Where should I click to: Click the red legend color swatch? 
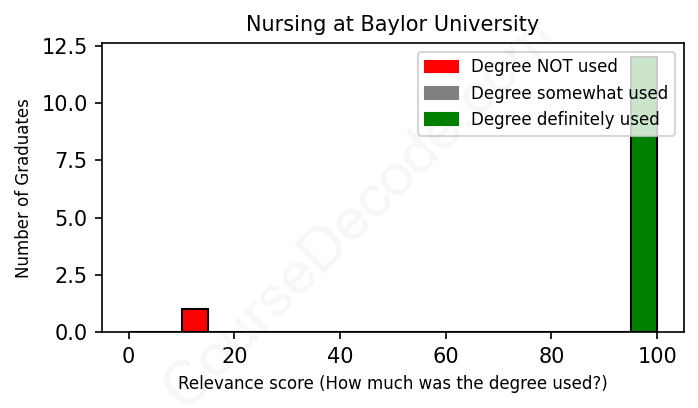pos(441,67)
